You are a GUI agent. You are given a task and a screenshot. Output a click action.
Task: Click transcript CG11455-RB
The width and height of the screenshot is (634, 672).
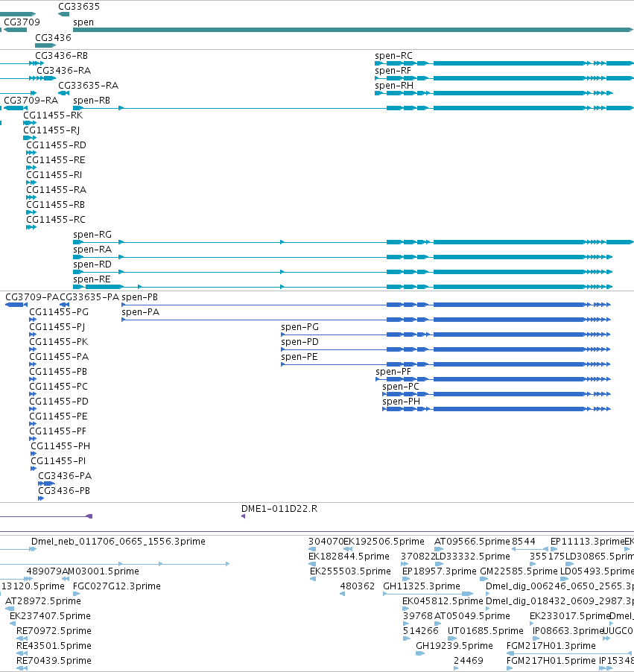tap(56, 204)
